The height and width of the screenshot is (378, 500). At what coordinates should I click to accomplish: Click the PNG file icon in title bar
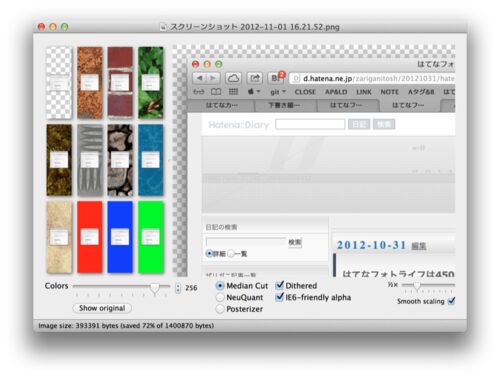tap(163, 27)
